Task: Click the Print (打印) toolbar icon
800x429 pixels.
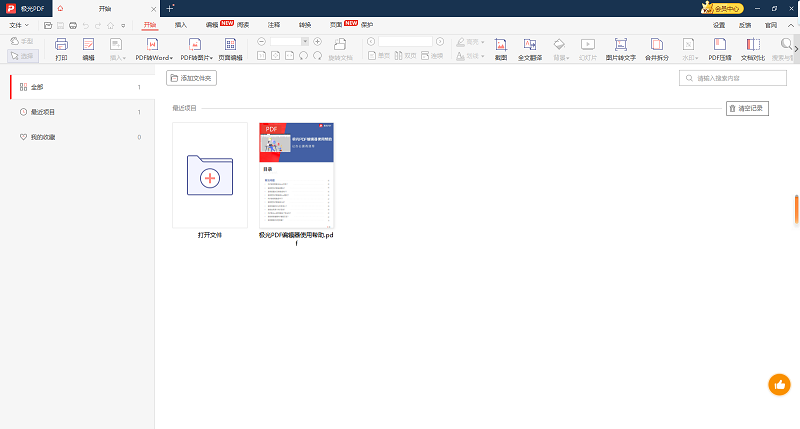Action: click(61, 49)
